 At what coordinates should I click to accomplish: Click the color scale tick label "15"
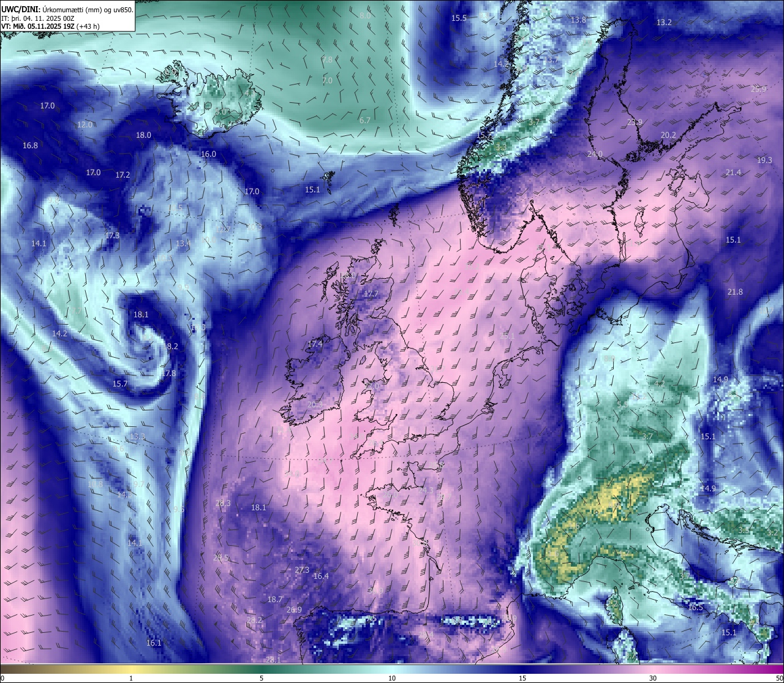[x=522, y=678]
